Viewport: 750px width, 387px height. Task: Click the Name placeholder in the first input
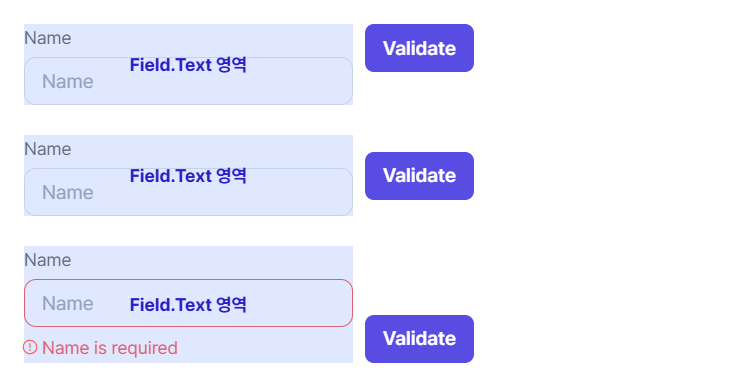pos(67,81)
